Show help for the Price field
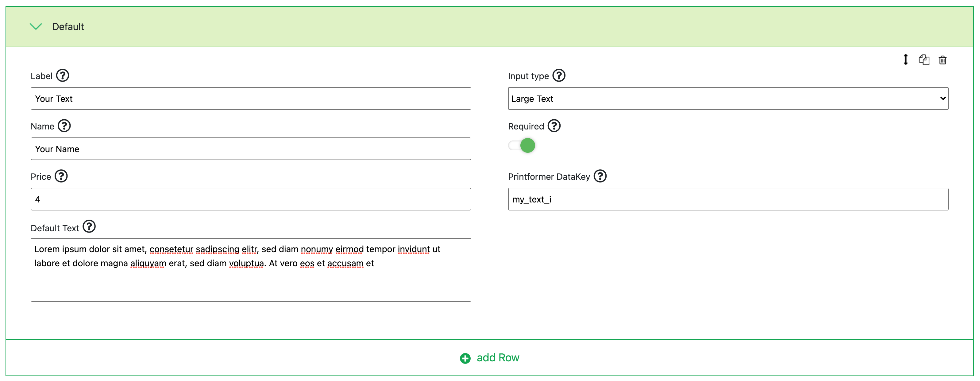The width and height of the screenshot is (980, 381). point(61,176)
